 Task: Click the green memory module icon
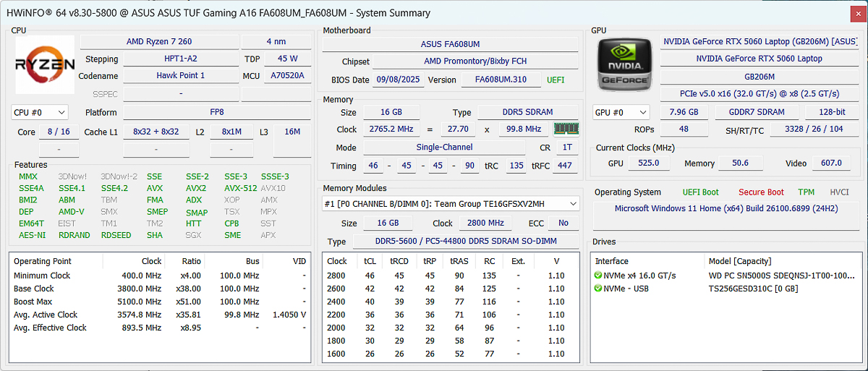566,129
